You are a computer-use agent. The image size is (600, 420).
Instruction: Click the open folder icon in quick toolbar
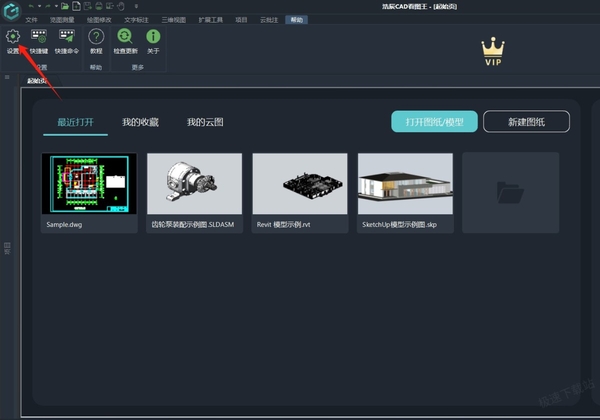[x=65, y=6]
